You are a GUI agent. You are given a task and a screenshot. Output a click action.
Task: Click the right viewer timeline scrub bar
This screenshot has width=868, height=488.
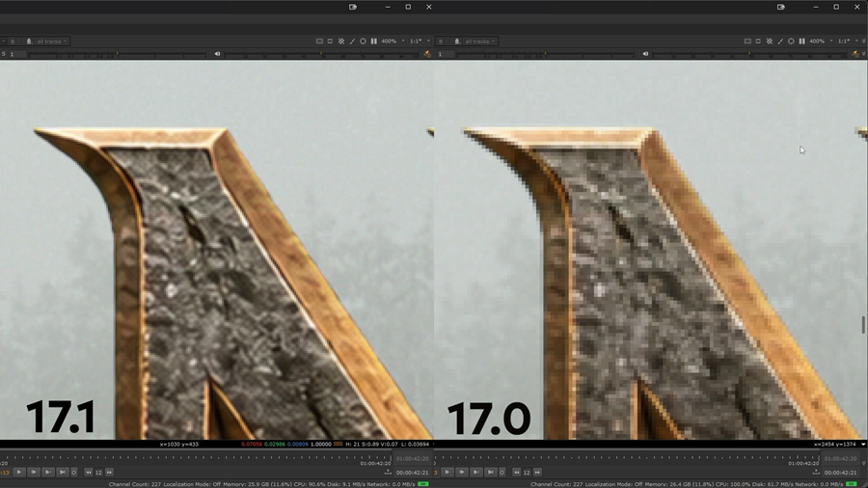pyautogui.click(x=627, y=457)
